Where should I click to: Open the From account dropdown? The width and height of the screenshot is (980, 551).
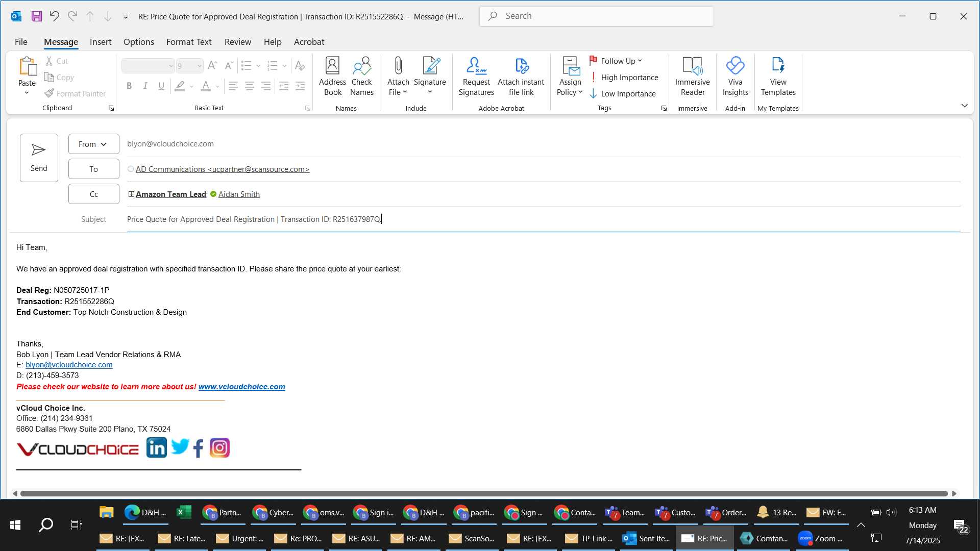pyautogui.click(x=93, y=144)
